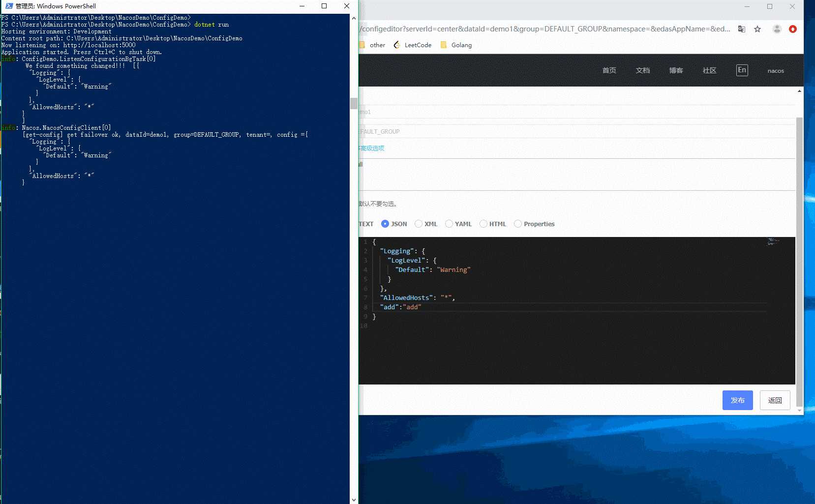Viewport: 815px width, 504px height.
Task: Maximize the PowerShell window
Action: pyautogui.click(x=324, y=6)
